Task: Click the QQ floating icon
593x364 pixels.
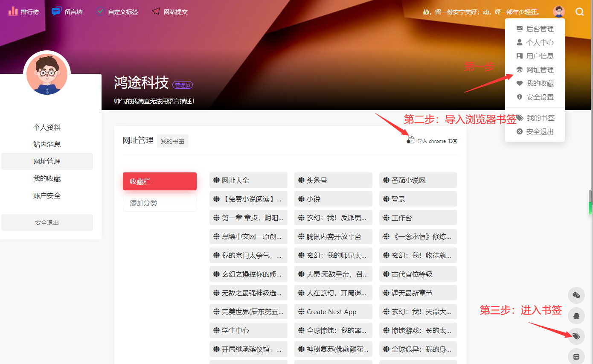Action: pyautogui.click(x=576, y=316)
